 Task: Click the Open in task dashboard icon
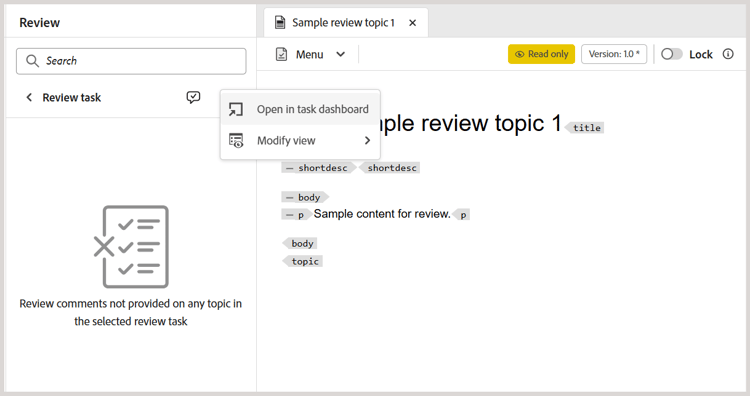click(235, 110)
